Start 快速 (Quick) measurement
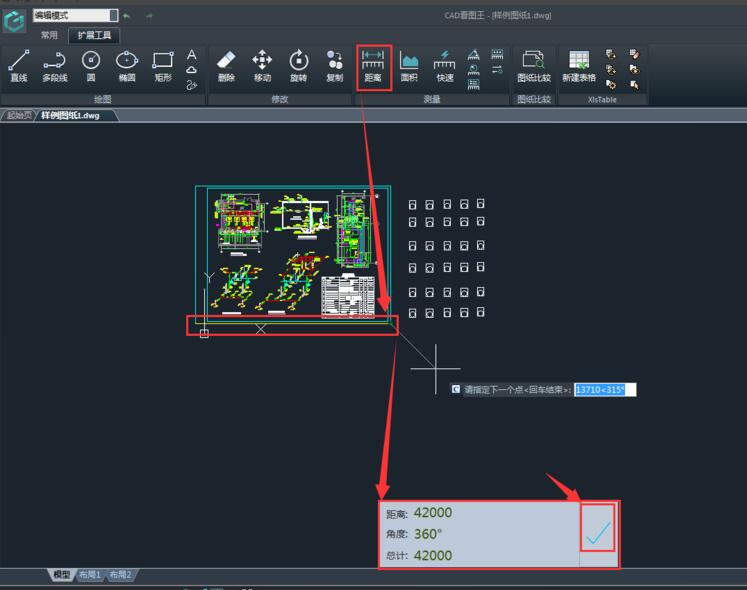 (445, 66)
